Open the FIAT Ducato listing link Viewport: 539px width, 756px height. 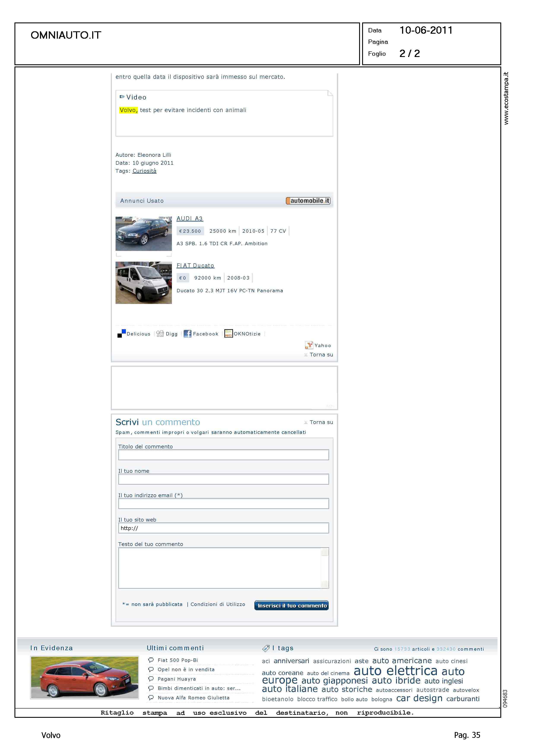coord(195,266)
